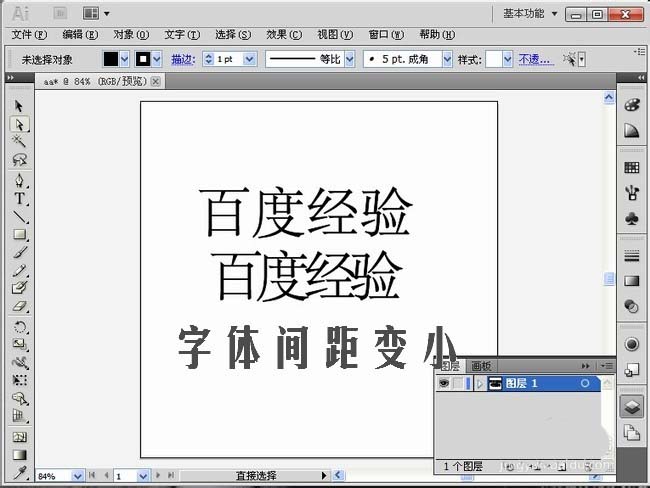Screen dimensions: 650x488
Task: Open the Stroke panel icon
Action: coord(632,256)
